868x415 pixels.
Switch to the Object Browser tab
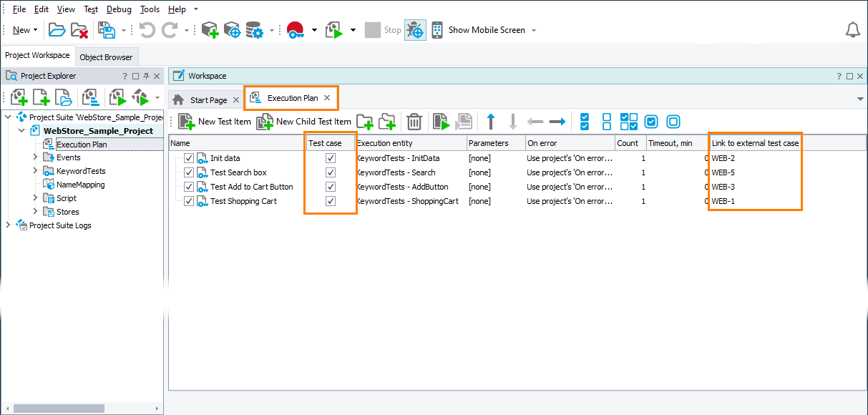point(107,56)
